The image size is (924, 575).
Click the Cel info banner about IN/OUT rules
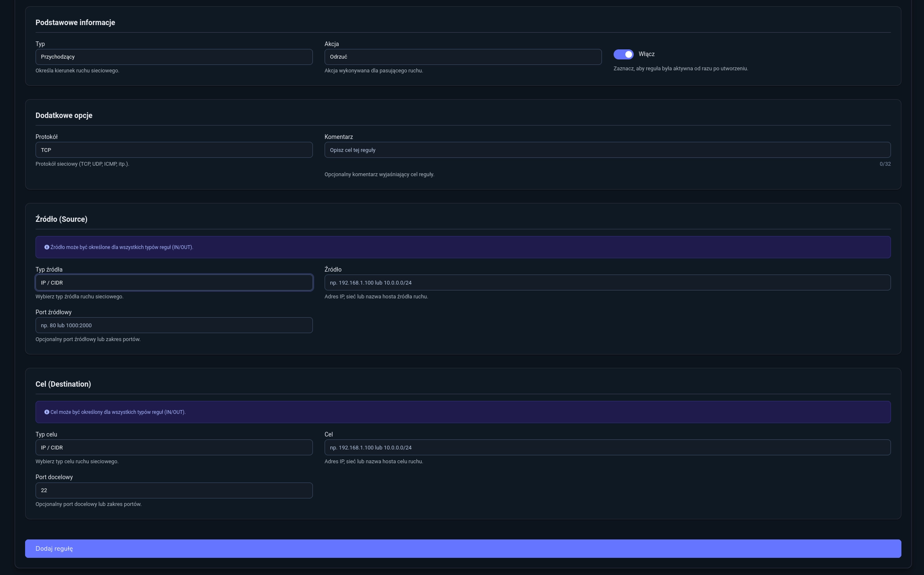[x=463, y=412]
